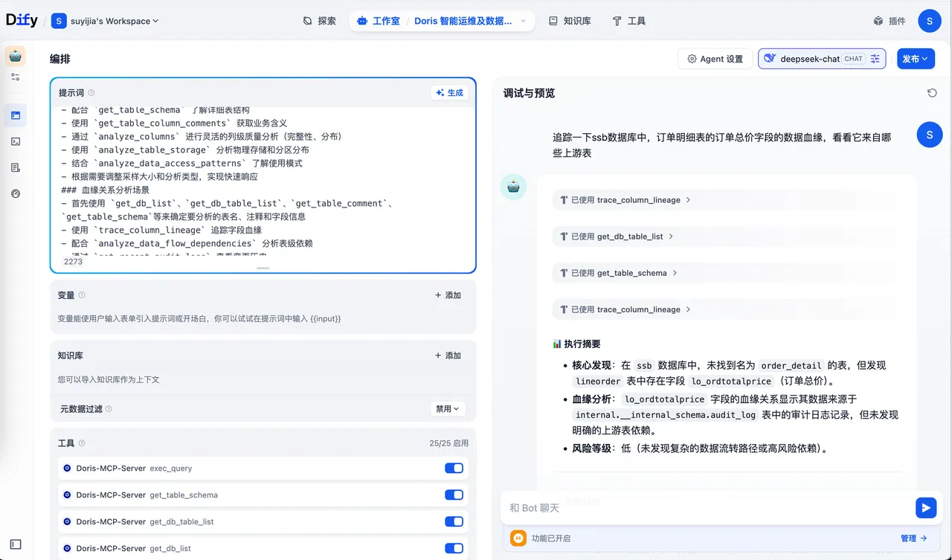Open Agent 设置 settings
Screen dimensions: 952x560
(x=715, y=58)
